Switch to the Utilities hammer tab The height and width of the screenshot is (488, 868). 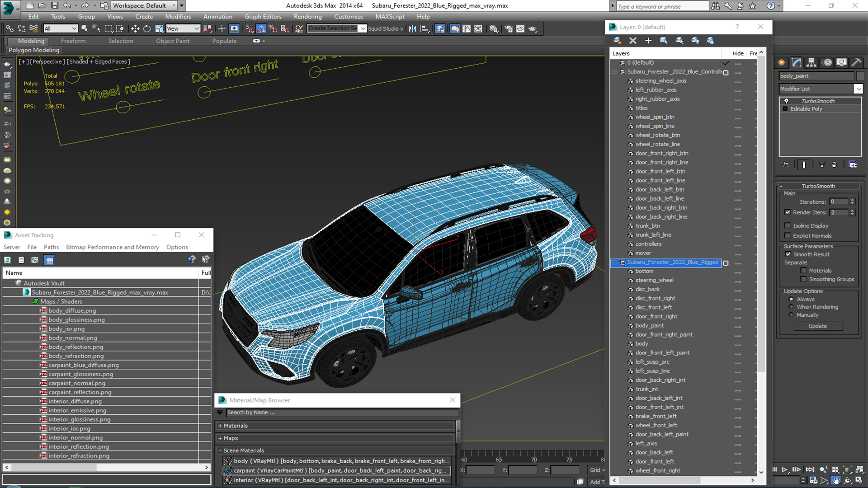[x=856, y=62]
